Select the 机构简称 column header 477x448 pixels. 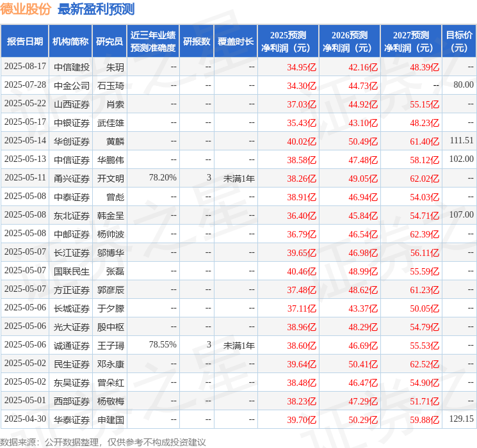point(70,42)
